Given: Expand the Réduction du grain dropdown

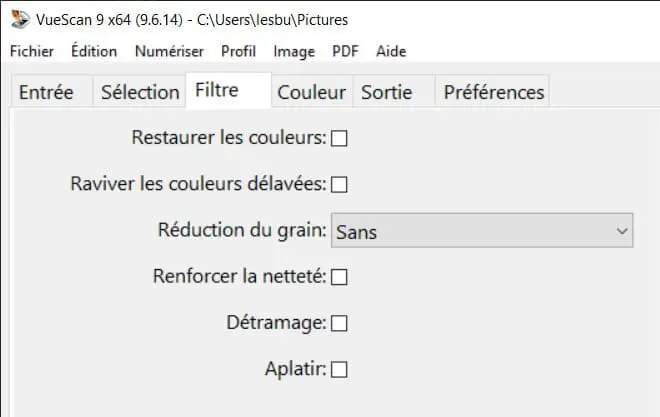Looking at the screenshot, I should click(x=482, y=230).
